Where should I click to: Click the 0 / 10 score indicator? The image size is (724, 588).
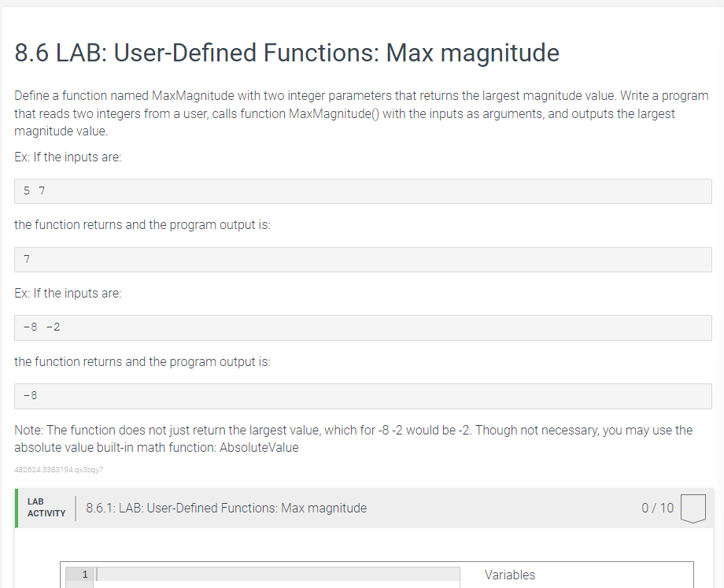(658, 508)
